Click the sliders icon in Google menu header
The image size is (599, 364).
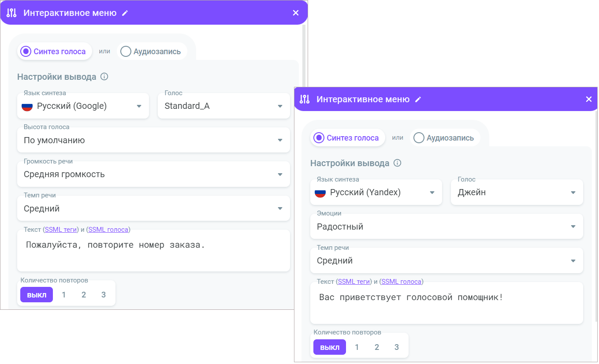[x=11, y=13]
